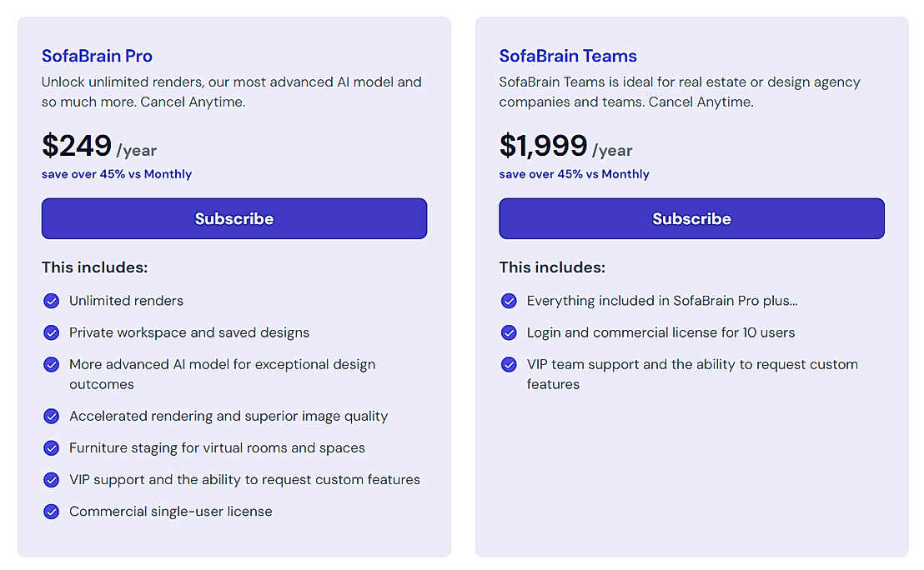Click the checkmark beside Commercial single-user license
This screenshot has width=924, height=570.
pyautogui.click(x=51, y=511)
